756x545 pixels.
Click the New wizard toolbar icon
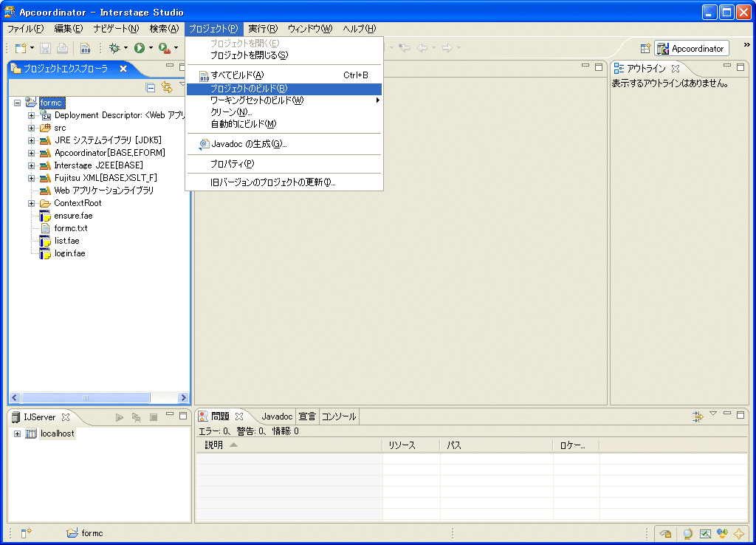click(x=21, y=48)
